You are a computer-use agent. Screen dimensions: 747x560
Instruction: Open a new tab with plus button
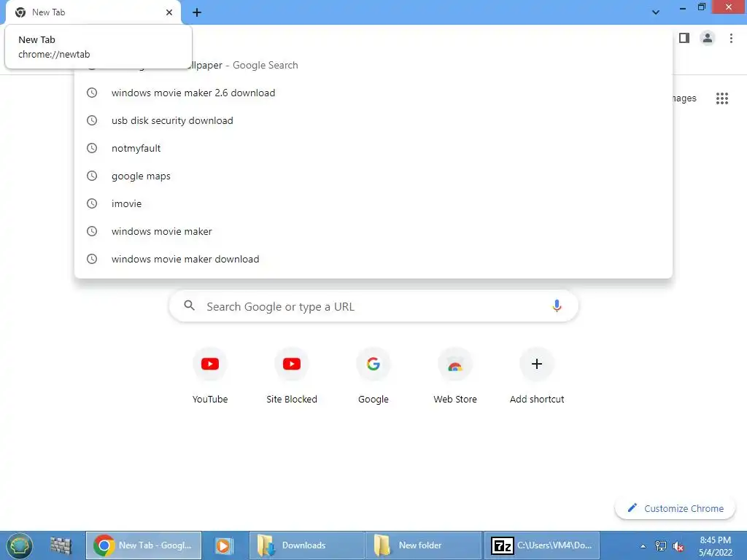click(197, 12)
